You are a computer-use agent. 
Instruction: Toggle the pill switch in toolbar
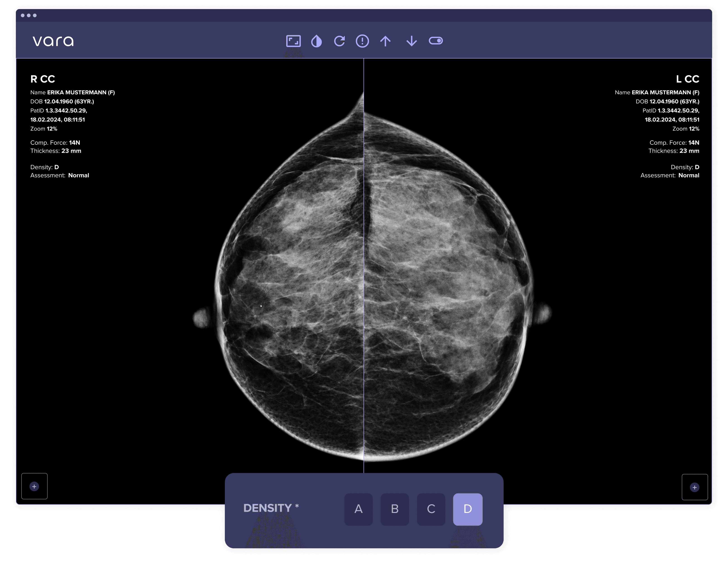point(436,41)
